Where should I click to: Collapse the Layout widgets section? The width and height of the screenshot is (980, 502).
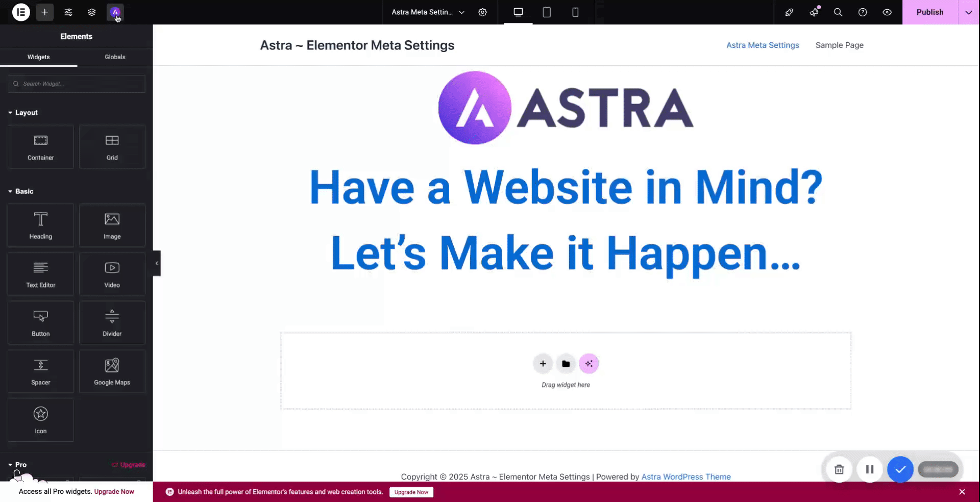(23, 113)
